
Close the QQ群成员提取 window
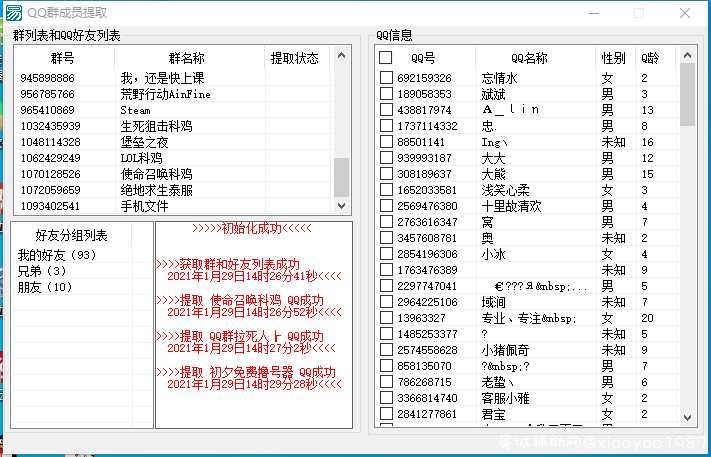pyautogui.click(x=685, y=13)
